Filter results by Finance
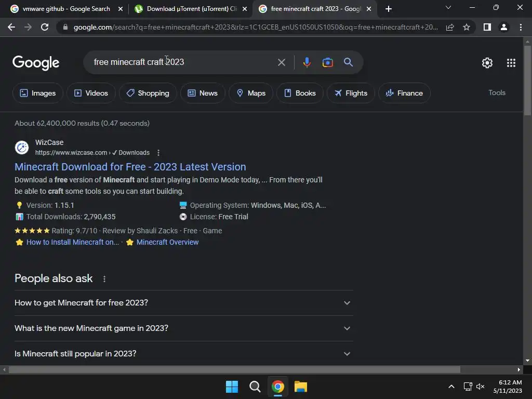This screenshot has width=532, height=399. pyautogui.click(x=404, y=93)
